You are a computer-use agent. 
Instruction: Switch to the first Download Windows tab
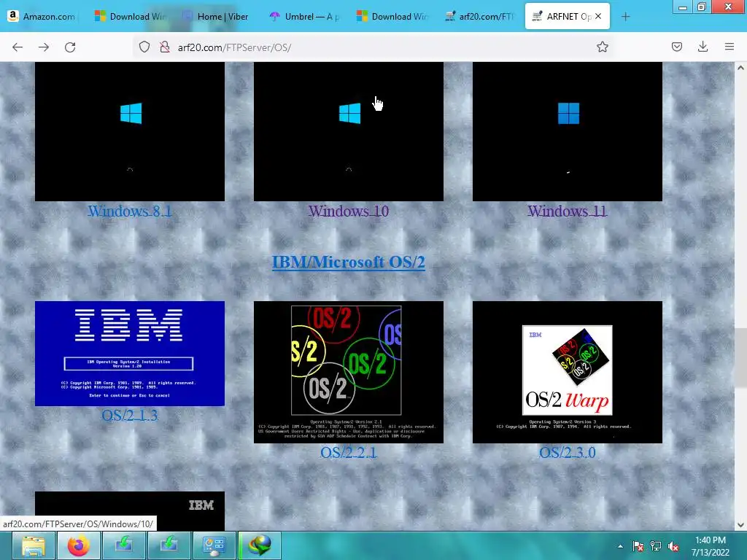click(130, 17)
